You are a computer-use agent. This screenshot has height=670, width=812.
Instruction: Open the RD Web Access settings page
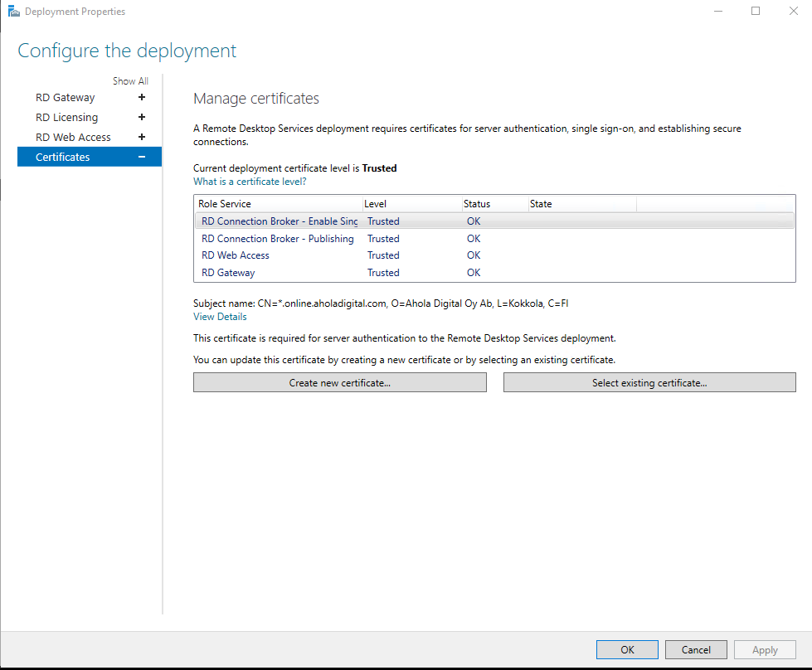pyautogui.click(x=73, y=137)
